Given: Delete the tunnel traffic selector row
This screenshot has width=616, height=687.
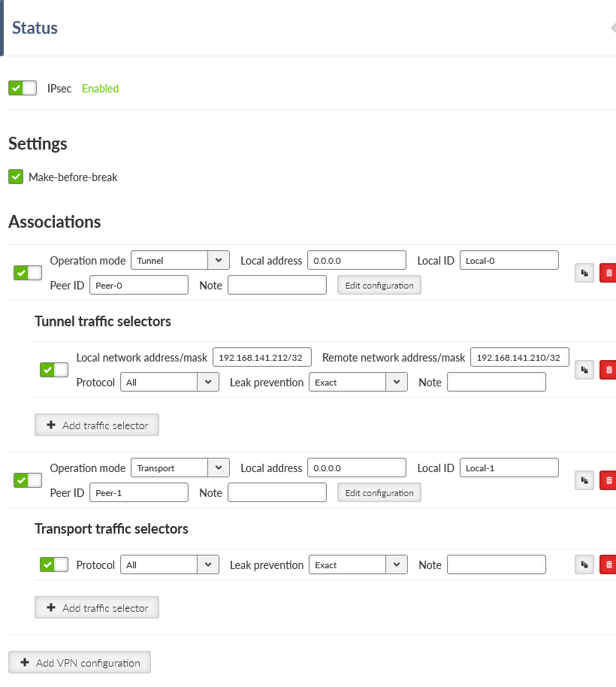Looking at the screenshot, I should [x=608, y=370].
